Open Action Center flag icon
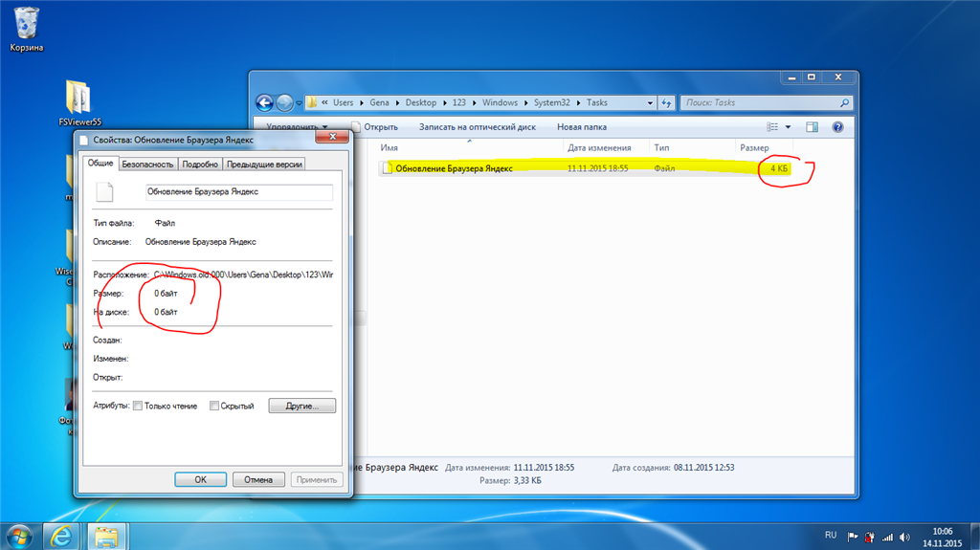The height and width of the screenshot is (550, 980). click(853, 537)
